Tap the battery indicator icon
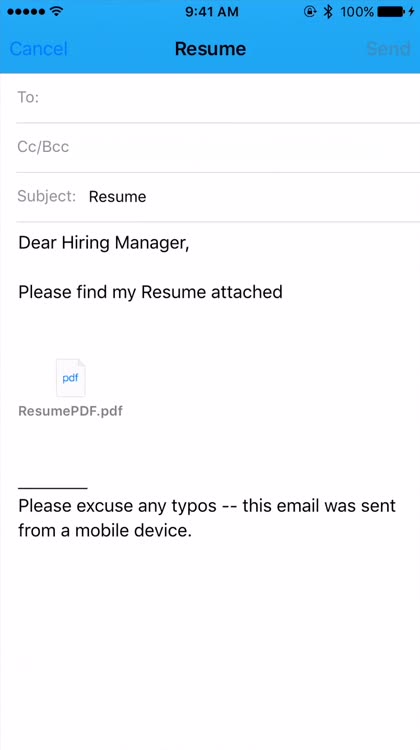 click(x=390, y=12)
